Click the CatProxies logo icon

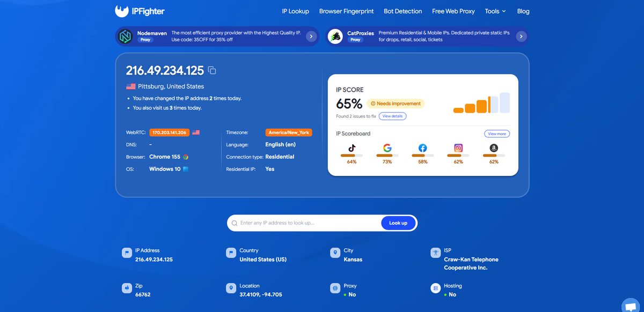point(335,36)
